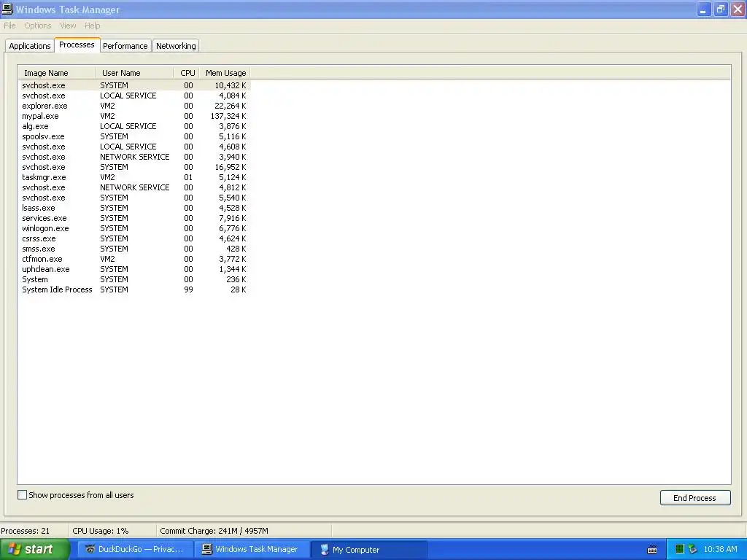The image size is (747, 560).
Task: Click the 10:38 AM taskbar clock
Action: (720, 549)
